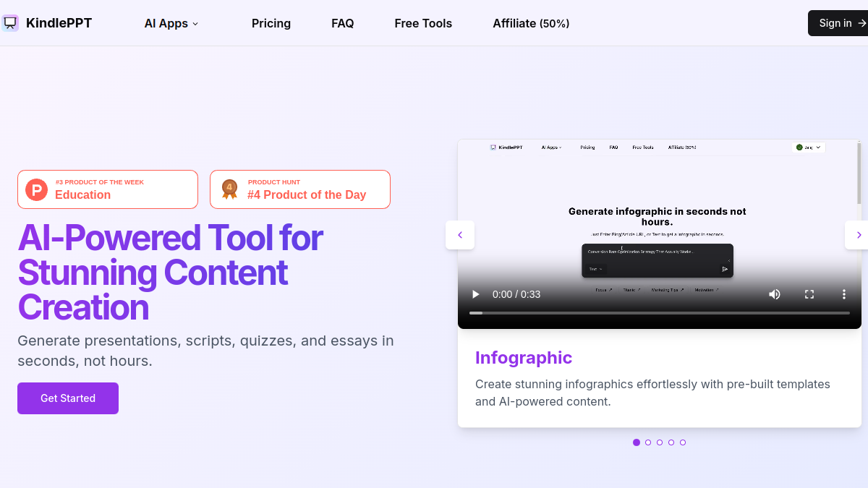Click the Product Hunt P badge icon
868x488 pixels.
tap(36, 189)
